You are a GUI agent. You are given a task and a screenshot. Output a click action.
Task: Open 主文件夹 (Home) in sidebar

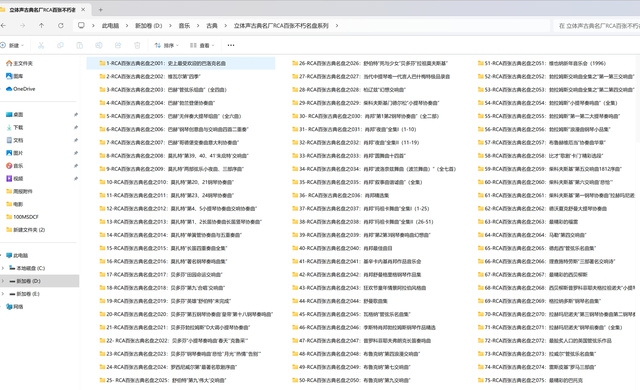[x=19, y=63]
